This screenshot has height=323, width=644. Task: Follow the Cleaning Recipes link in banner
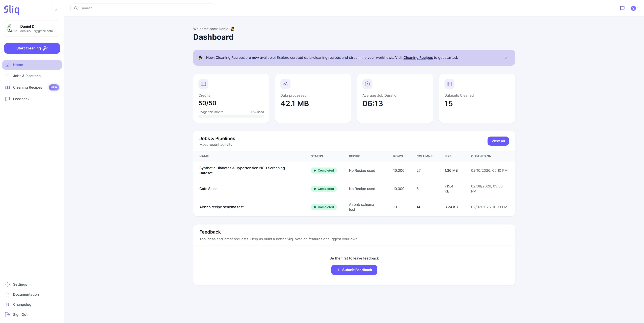[x=418, y=58]
